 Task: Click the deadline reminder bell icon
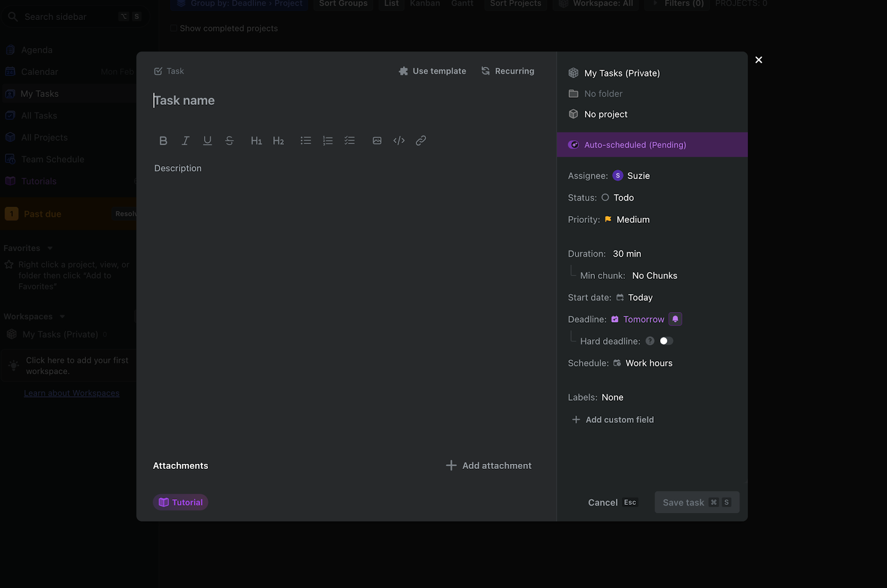(x=675, y=319)
